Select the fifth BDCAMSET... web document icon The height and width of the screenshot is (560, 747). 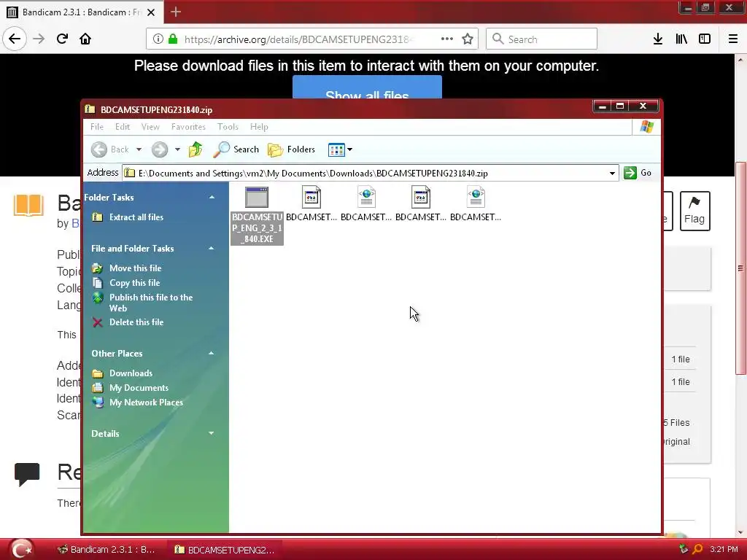point(476,197)
